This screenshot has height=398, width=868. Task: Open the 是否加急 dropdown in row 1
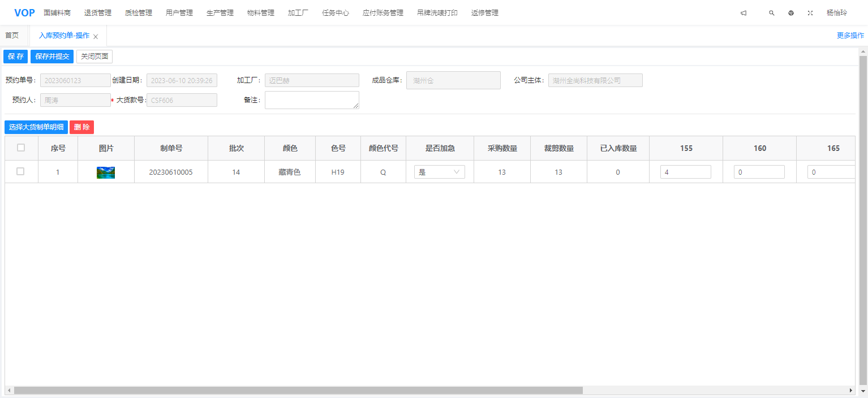point(439,172)
